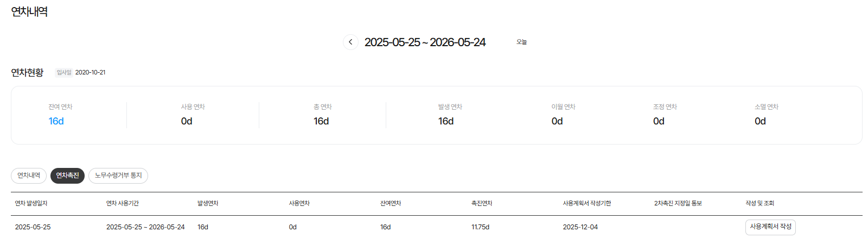Click the 11.75d 촉진연차 cell

480,227
